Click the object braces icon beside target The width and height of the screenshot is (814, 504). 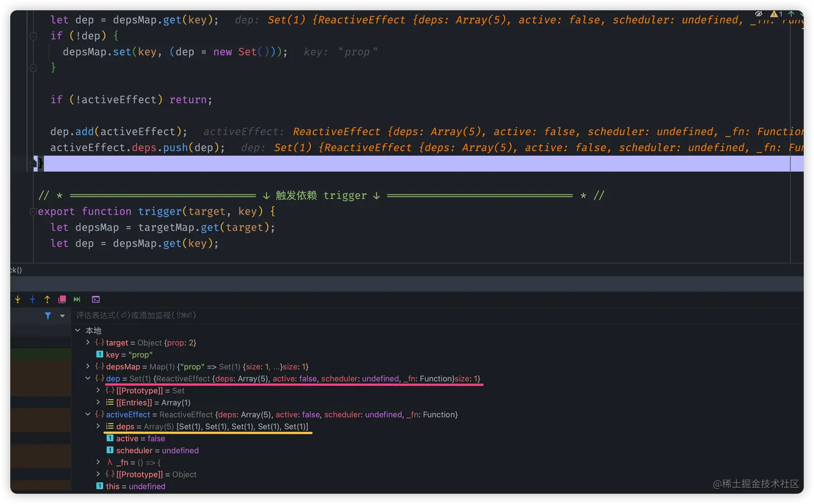[x=100, y=342]
